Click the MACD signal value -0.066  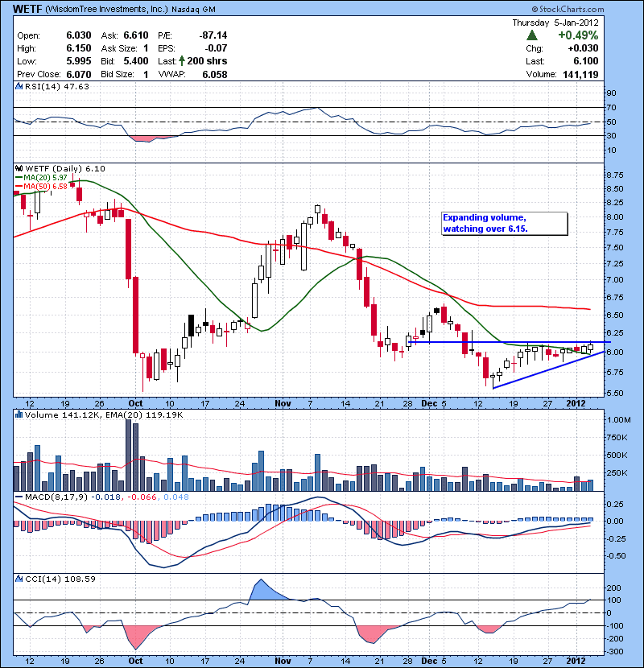pos(142,497)
